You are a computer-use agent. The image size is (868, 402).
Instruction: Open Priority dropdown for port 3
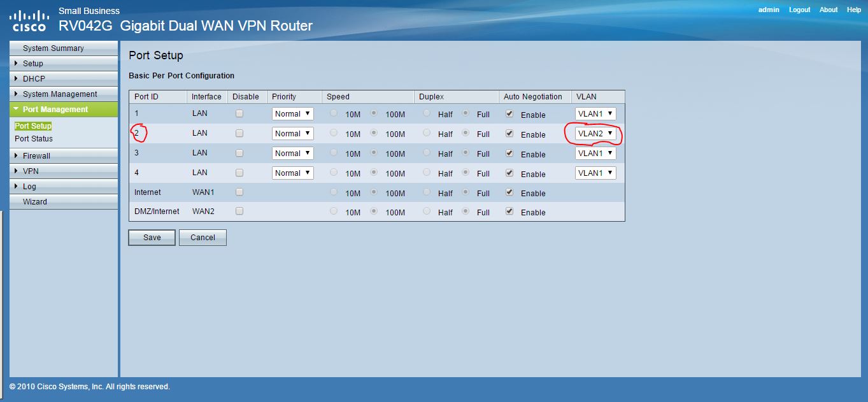(293, 154)
